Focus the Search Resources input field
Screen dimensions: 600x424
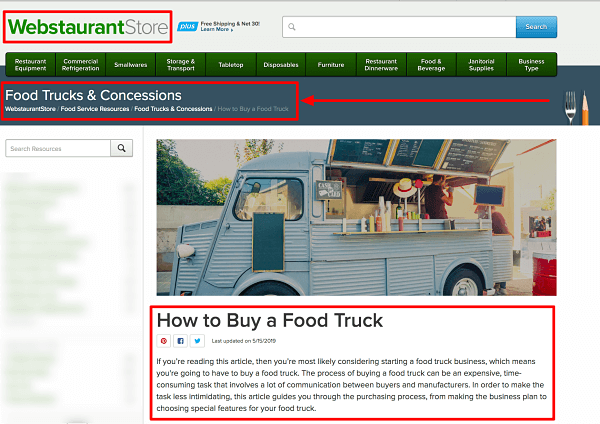[x=58, y=148]
